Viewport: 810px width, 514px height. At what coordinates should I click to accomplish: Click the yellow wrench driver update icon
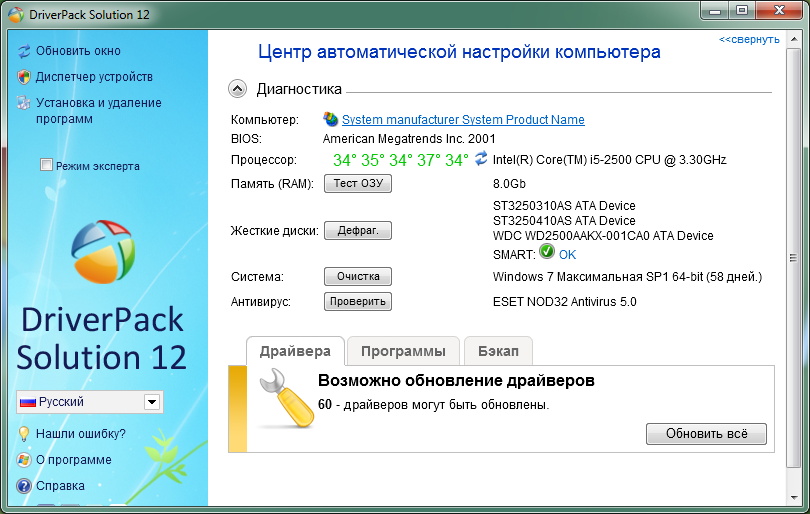[286, 399]
